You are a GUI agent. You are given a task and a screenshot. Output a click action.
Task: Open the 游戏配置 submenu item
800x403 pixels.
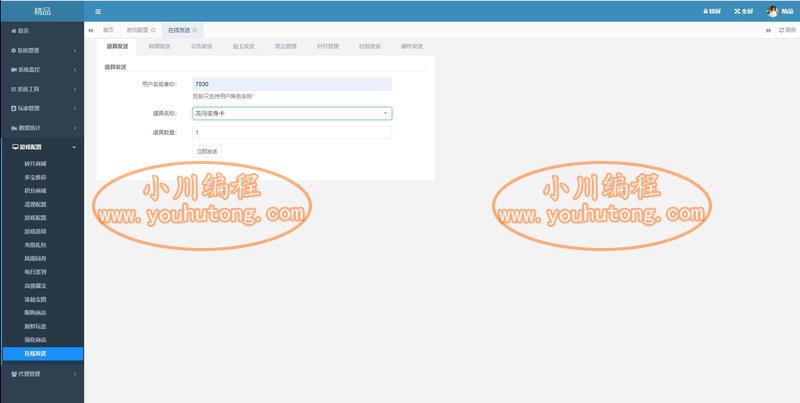[35, 218]
